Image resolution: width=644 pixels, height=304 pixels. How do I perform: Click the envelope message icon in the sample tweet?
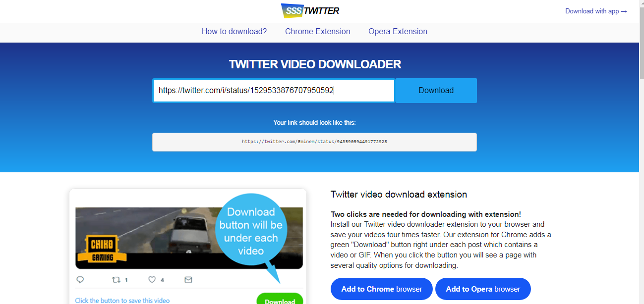188,280
